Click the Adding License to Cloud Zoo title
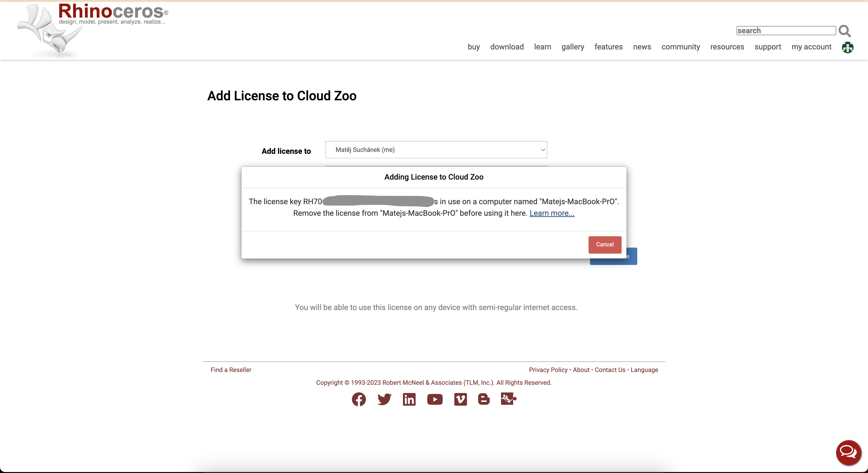This screenshot has height=473, width=868. [434, 177]
